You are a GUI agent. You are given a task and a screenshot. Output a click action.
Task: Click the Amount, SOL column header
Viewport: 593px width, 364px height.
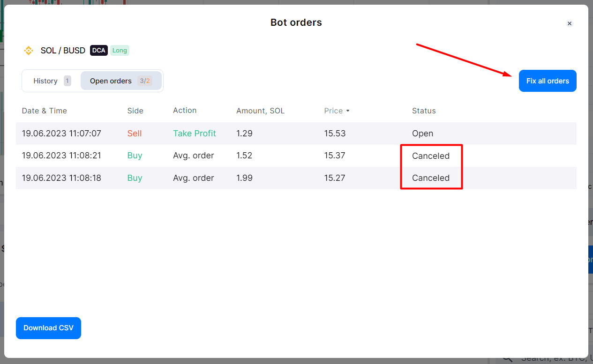(x=260, y=111)
